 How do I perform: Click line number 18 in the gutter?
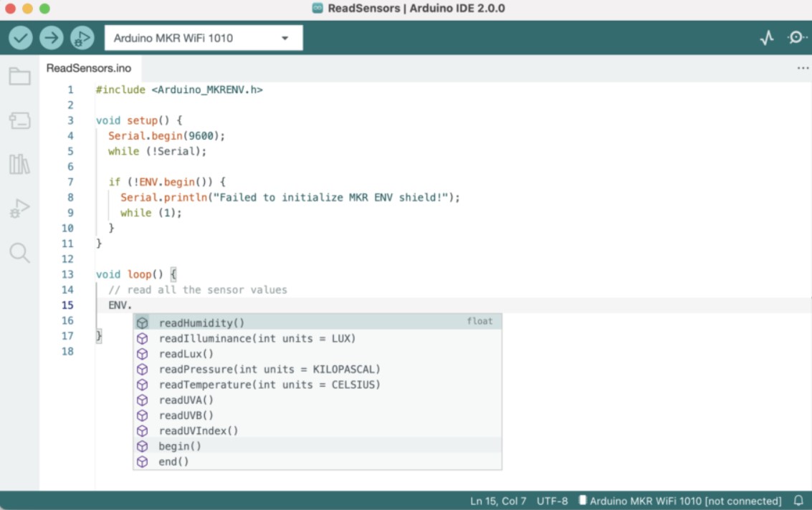point(67,351)
